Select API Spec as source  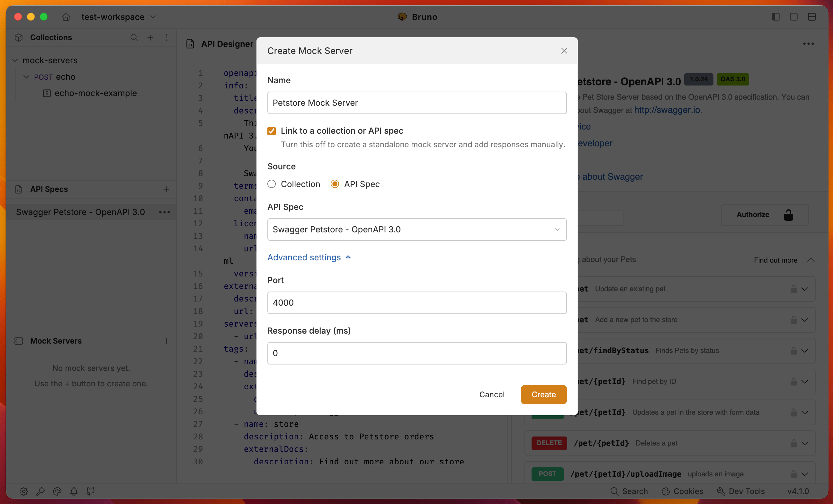(x=335, y=184)
